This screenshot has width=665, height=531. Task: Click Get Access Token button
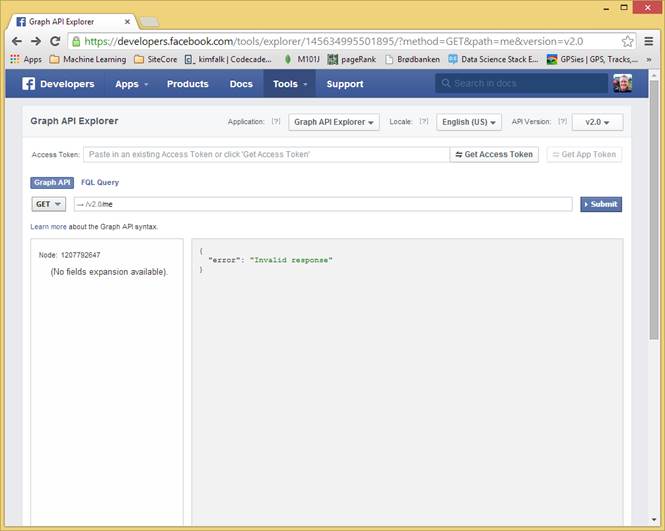(x=494, y=154)
